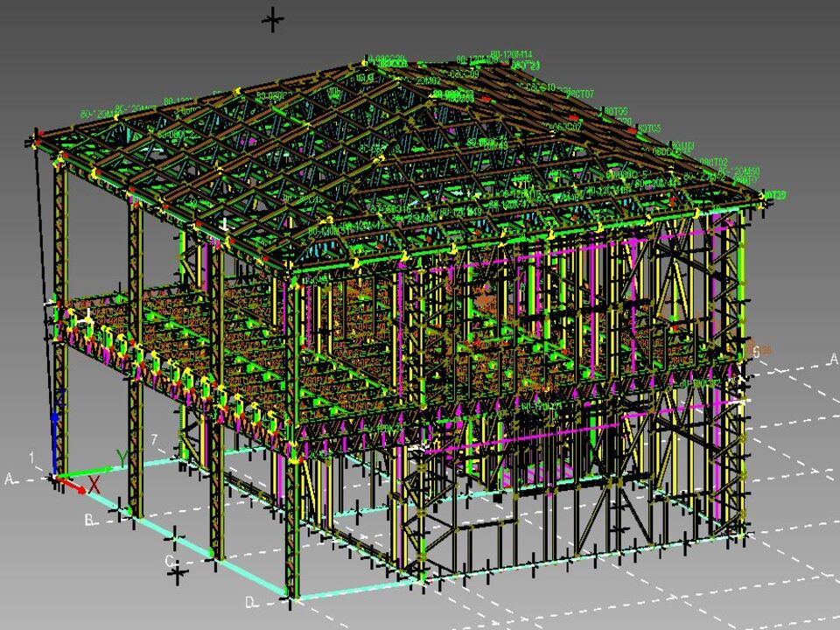840x630 pixels.
Task: Select grid line label 1
Action: (x=31, y=458)
